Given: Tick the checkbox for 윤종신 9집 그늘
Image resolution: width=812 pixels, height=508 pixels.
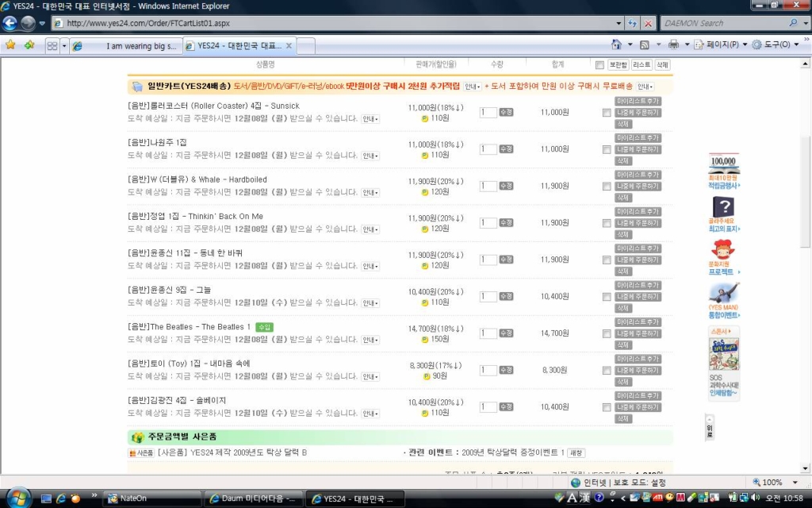Looking at the screenshot, I should click(x=607, y=297).
